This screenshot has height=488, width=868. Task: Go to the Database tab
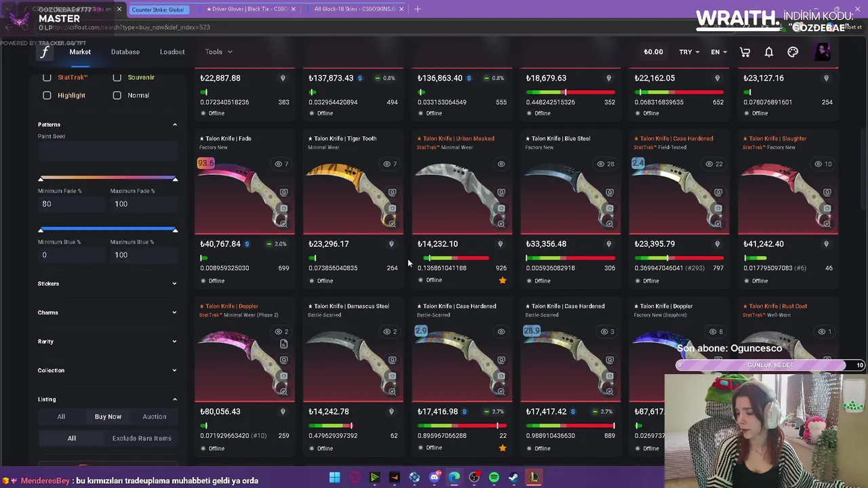pos(125,52)
